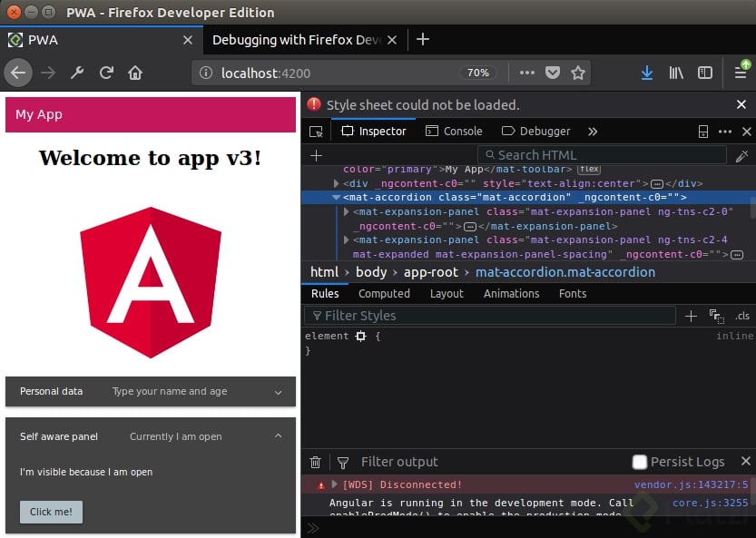Viewport: 756px width, 538px height.
Task: Collapse the mat-accordion tree node
Action: coord(337,197)
